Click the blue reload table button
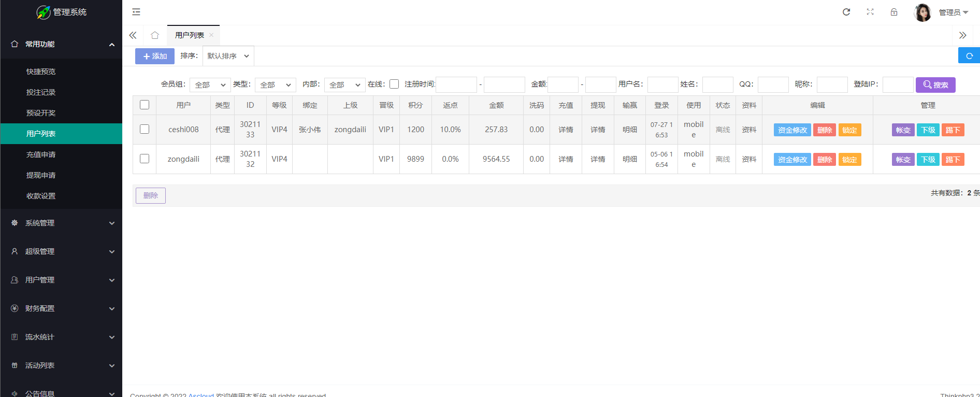 [969, 56]
